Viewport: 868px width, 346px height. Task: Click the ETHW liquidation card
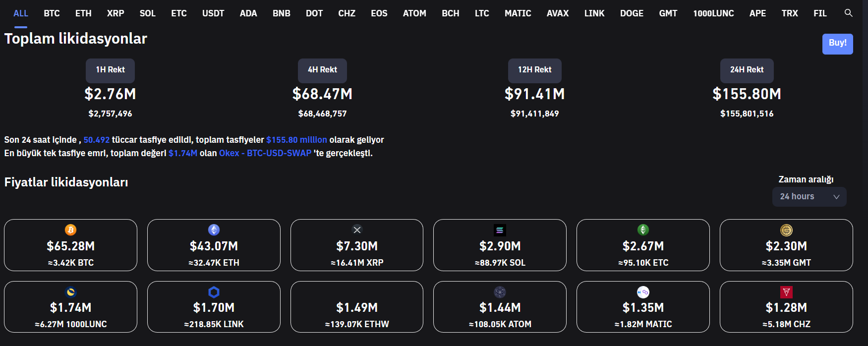(357, 307)
